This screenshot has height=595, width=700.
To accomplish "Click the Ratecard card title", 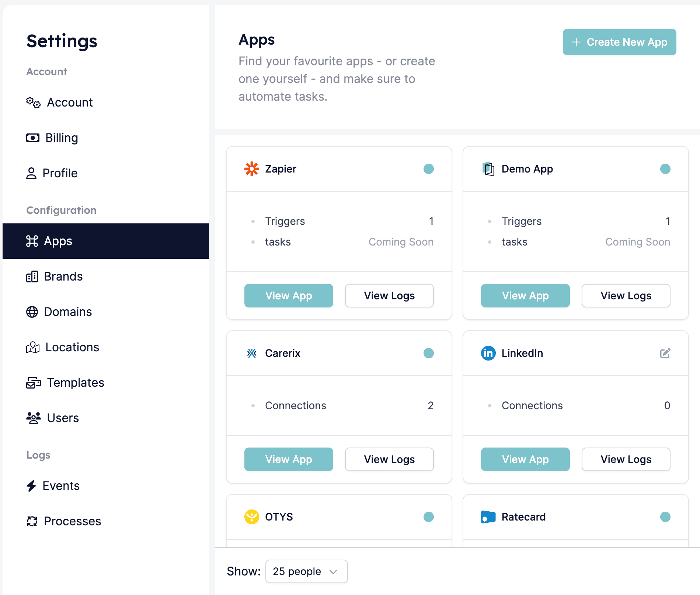I will coord(523,517).
